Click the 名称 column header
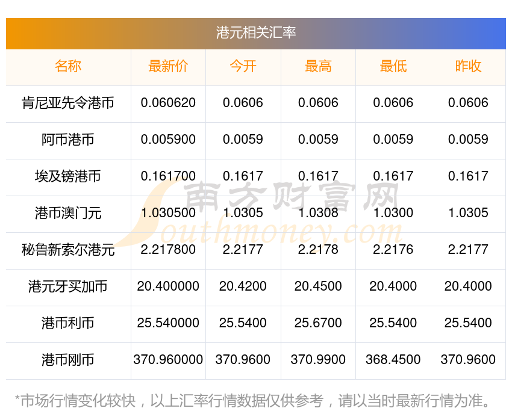 click(68, 66)
